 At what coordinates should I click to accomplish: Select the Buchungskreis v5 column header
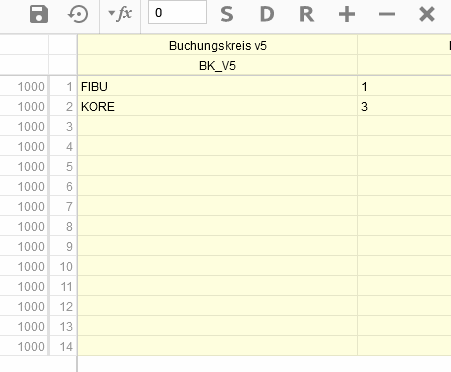coord(218,46)
